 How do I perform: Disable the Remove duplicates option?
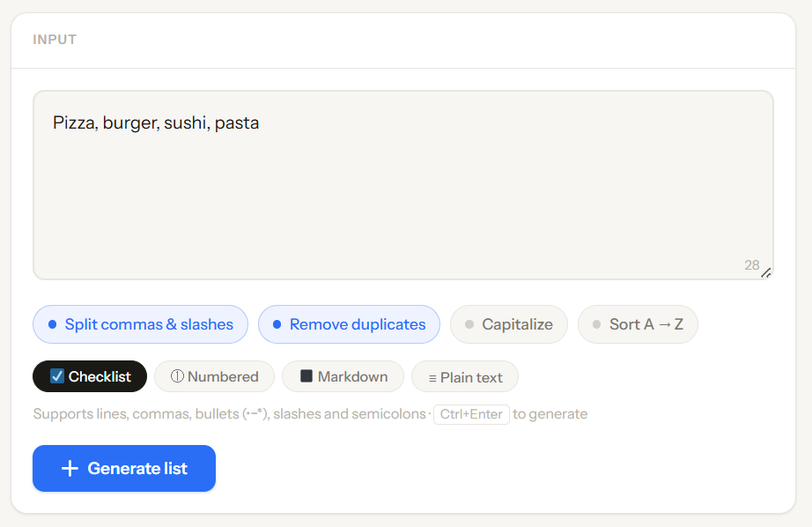point(349,324)
